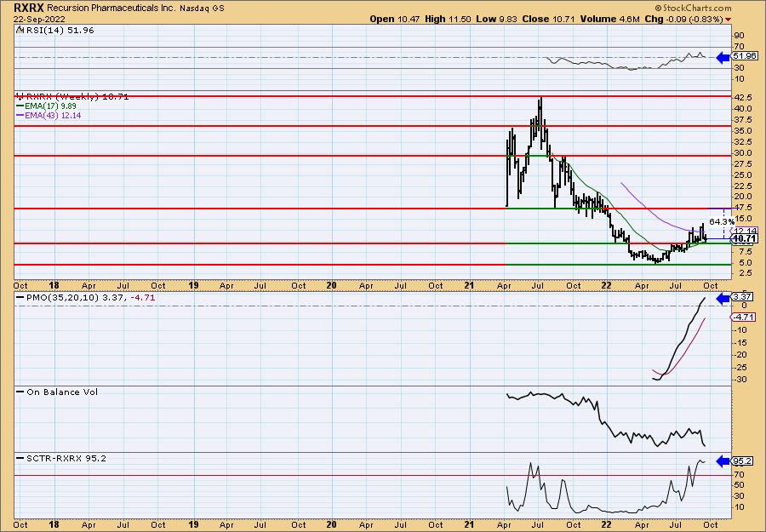Click the black line marker before PMO(35,20,10)
The image size is (766, 532).
coord(20,297)
